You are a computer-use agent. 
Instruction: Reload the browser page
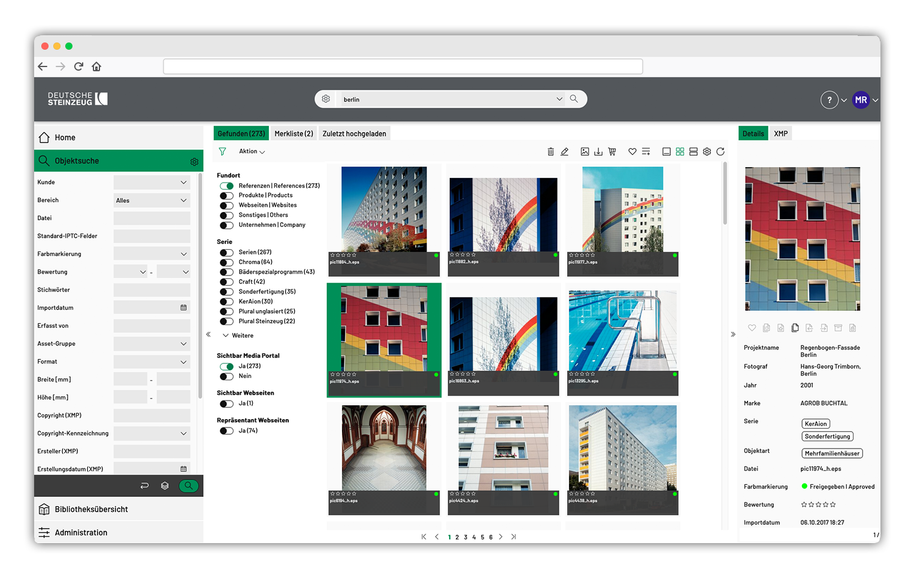click(78, 66)
